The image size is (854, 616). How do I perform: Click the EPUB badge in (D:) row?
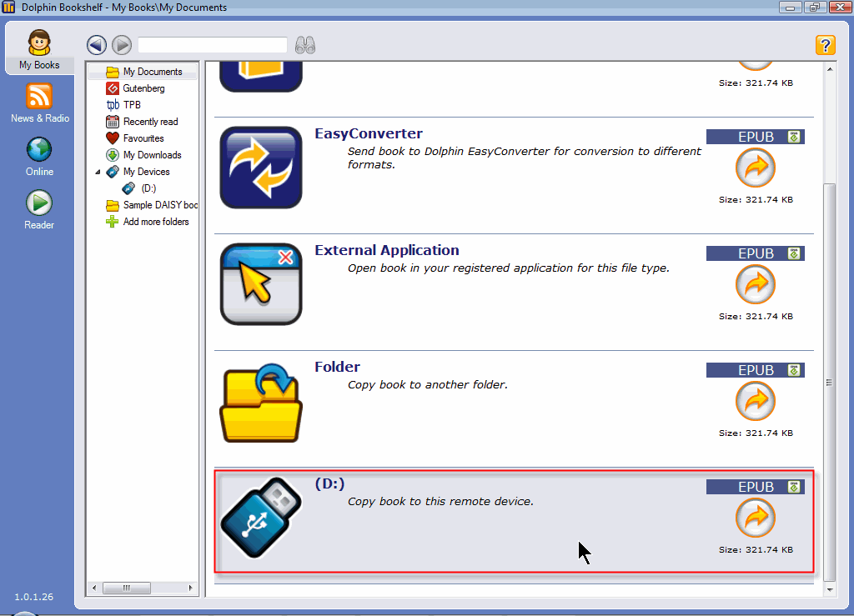click(756, 487)
